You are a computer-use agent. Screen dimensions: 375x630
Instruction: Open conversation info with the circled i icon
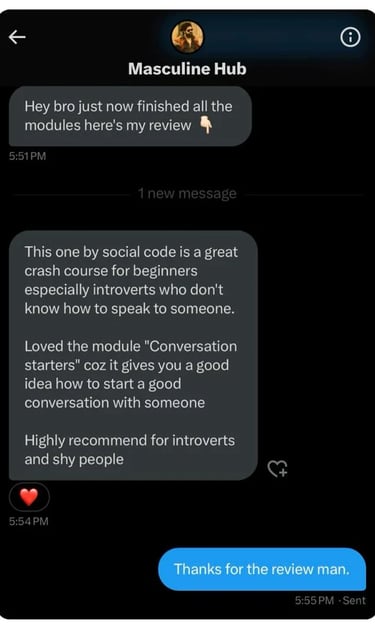point(350,37)
